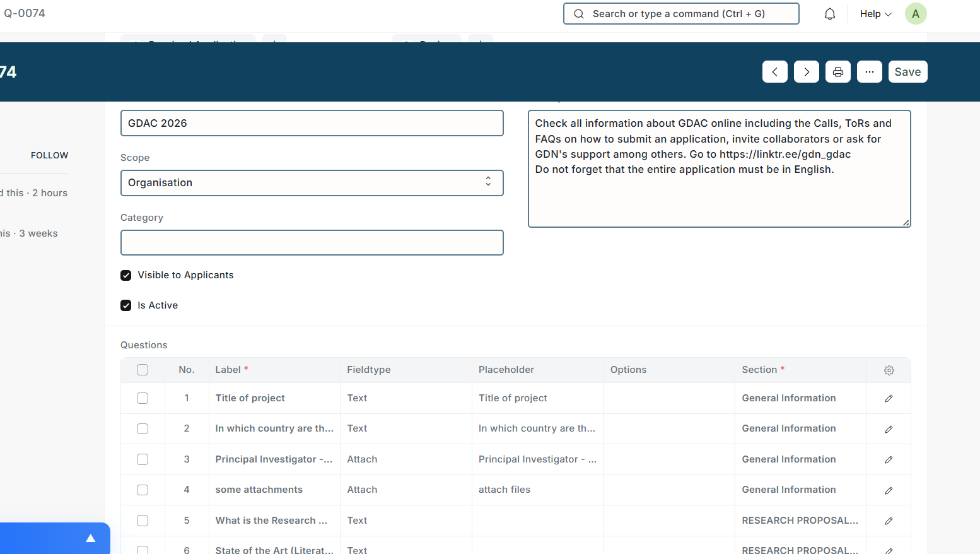Expand the Help menu
The height and width of the screenshot is (554, 980).
875,14
